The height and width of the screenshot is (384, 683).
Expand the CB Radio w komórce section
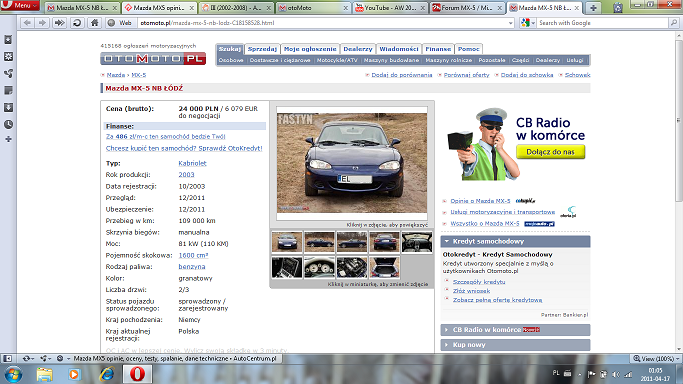pyautogui.click(x=515, y=330)
